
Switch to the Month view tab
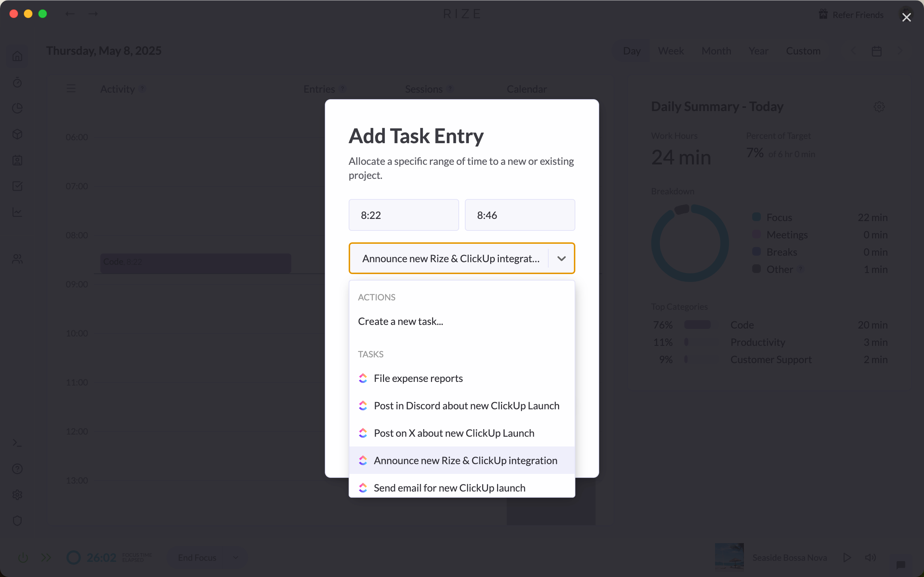(716, 50)
